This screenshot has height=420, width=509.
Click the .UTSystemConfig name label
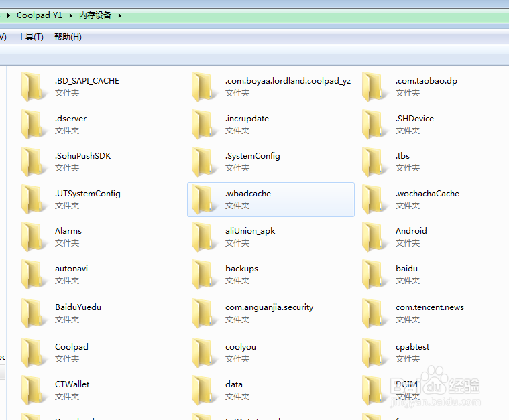click(x=88, y=194)
